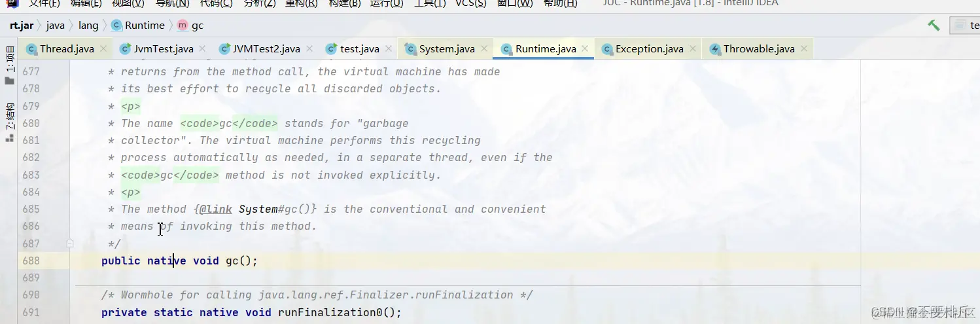Close the JvmTest.java tab
Screen dimensions: 980x324
203,48
